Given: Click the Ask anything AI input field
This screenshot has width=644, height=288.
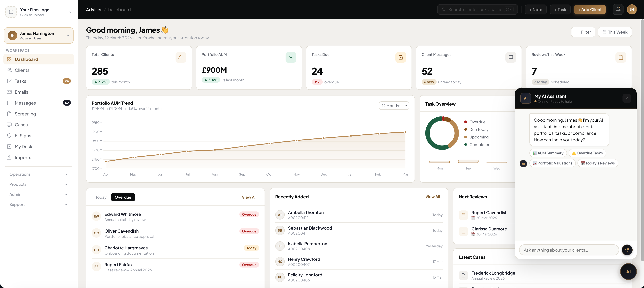Looking at the screenshot, I should (x=569, y=250).
